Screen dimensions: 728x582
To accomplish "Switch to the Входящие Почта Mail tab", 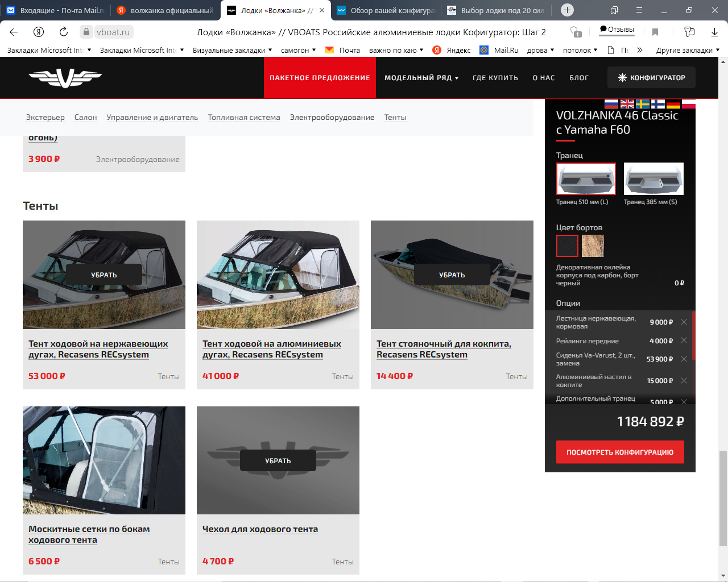I will pos(55,10).
